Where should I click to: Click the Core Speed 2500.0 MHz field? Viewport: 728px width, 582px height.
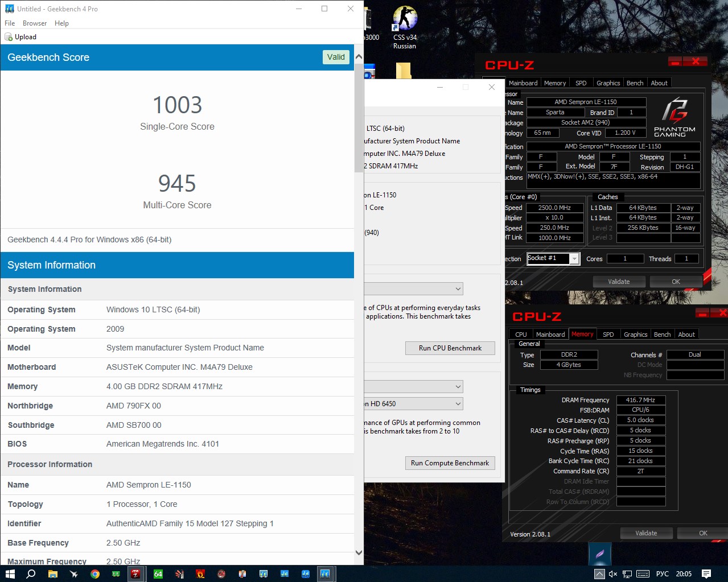pos(555,208)
